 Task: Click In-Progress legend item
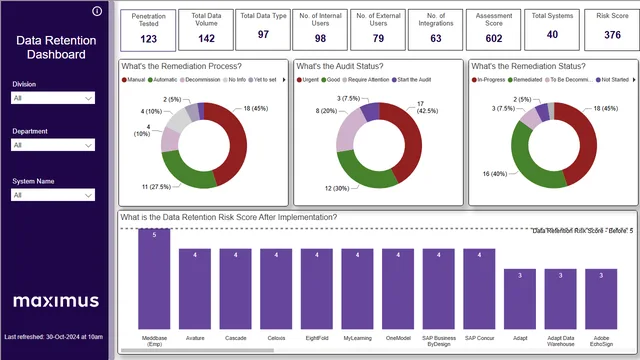click(x=489, y=80)
